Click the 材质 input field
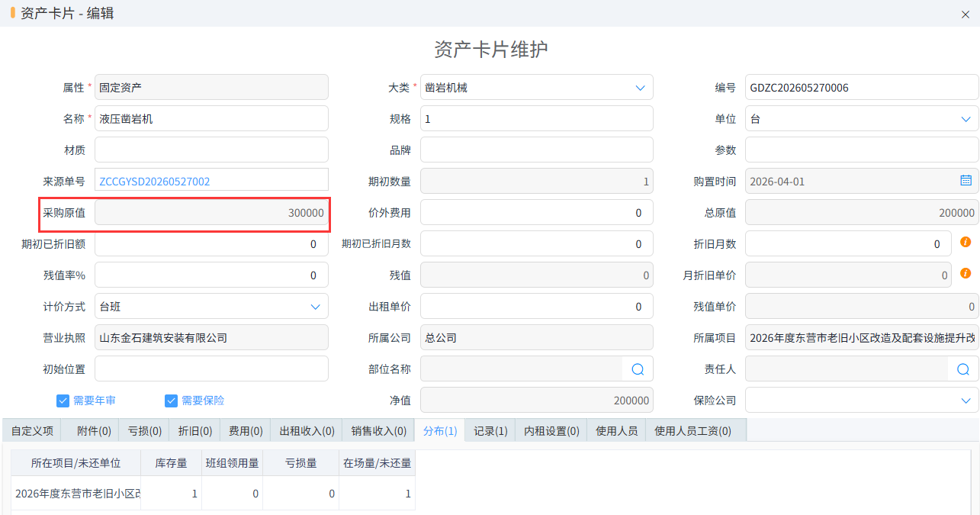This screenshot has width=980, height=515. (211, 150)
